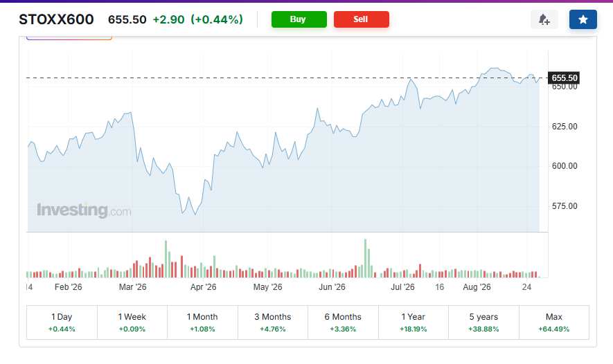Click the red Sell button
The width and height of the screenshot is (613, 364).
click(x=362, y=19)
